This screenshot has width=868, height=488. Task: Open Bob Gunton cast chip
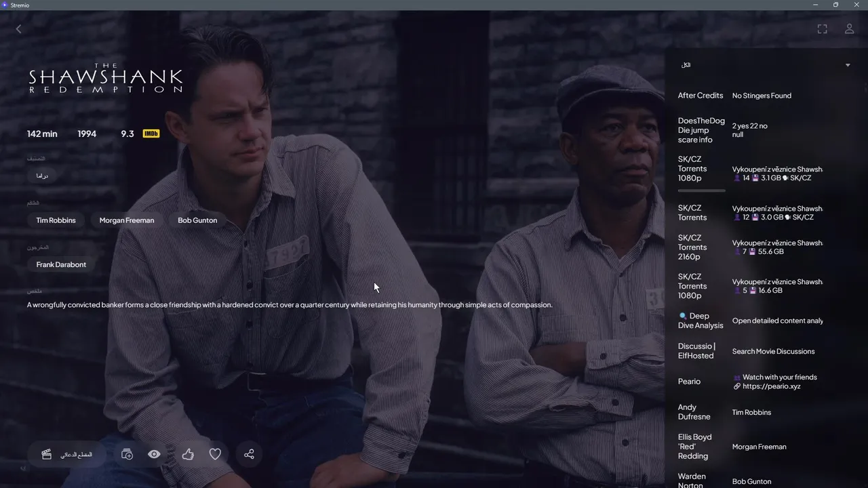coord(197,220)
